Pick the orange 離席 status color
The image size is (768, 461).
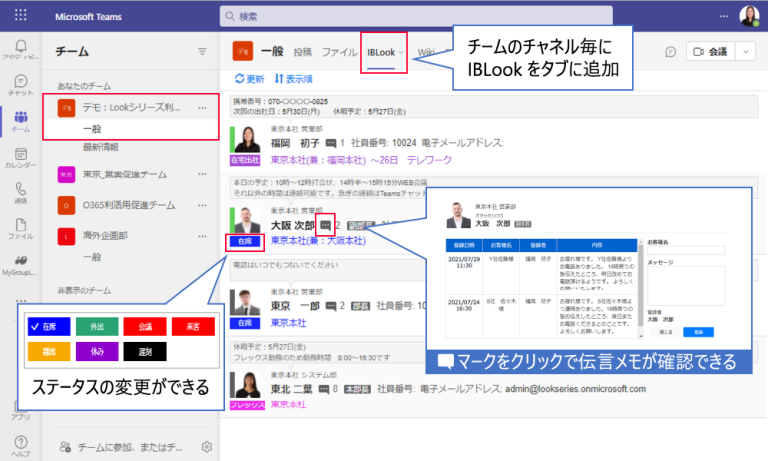point(52,351)
